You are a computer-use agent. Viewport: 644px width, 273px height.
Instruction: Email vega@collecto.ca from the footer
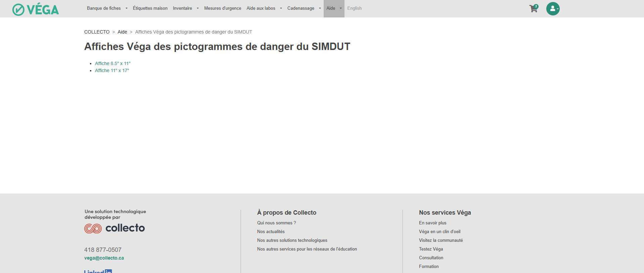(x=104, y=258)
